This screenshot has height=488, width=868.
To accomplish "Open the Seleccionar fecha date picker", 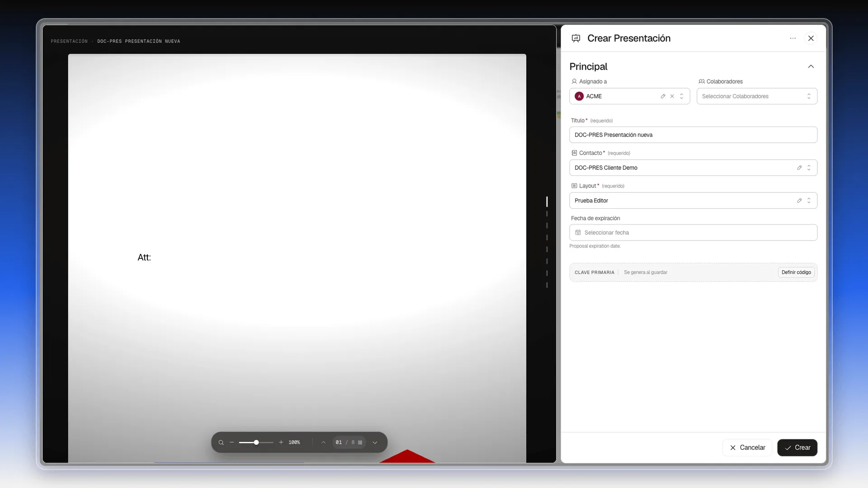I will click(693, 233).
